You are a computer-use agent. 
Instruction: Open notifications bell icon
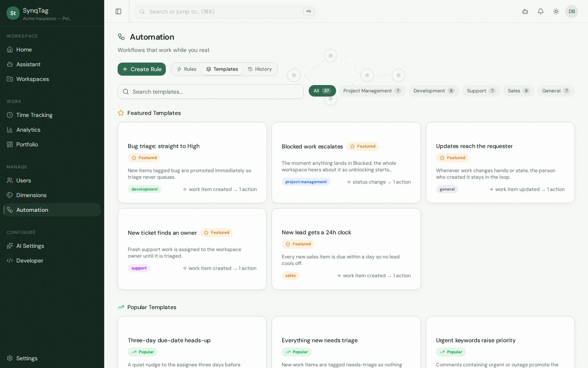click(x=541, y=11)
